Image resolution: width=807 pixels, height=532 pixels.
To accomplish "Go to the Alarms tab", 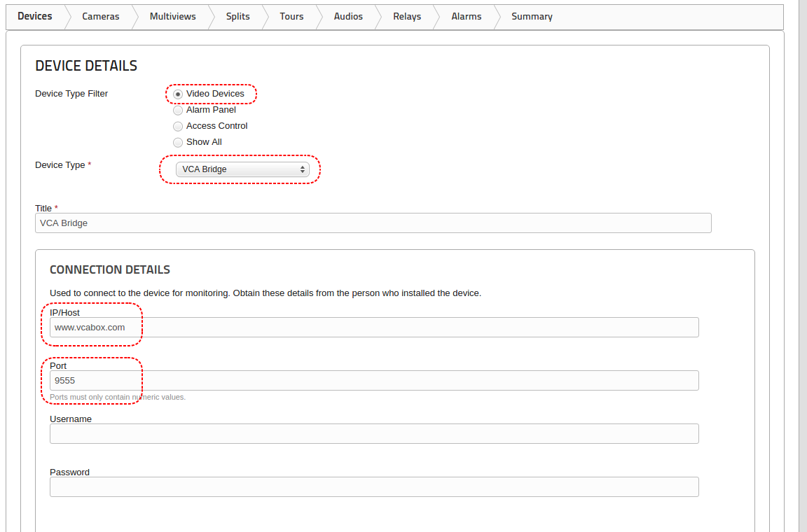I will click(467, 17).
